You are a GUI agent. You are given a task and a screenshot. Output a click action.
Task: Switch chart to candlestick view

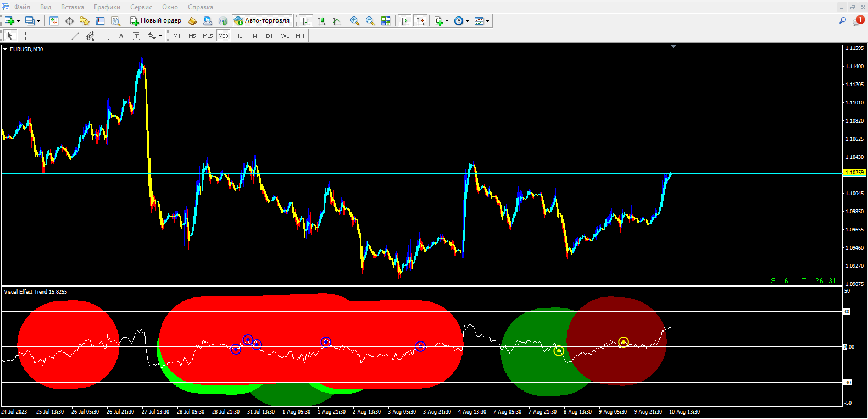click(x=321, y=21)
